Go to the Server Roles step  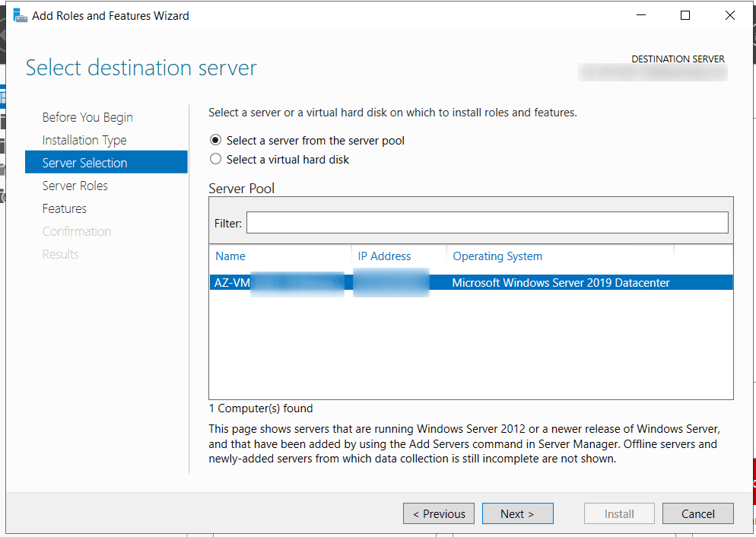tap(75, 186)
